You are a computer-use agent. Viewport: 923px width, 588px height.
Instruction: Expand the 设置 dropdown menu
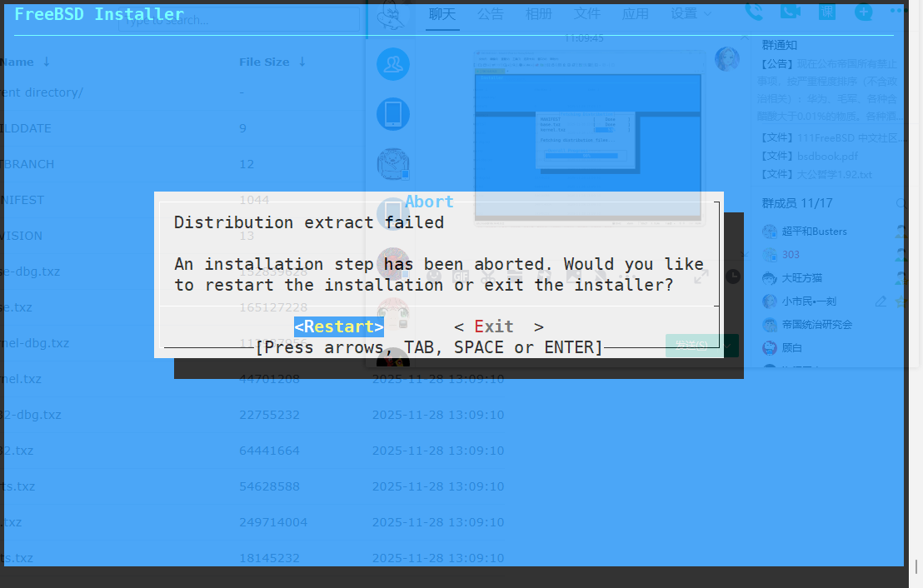tap(691, 14)
